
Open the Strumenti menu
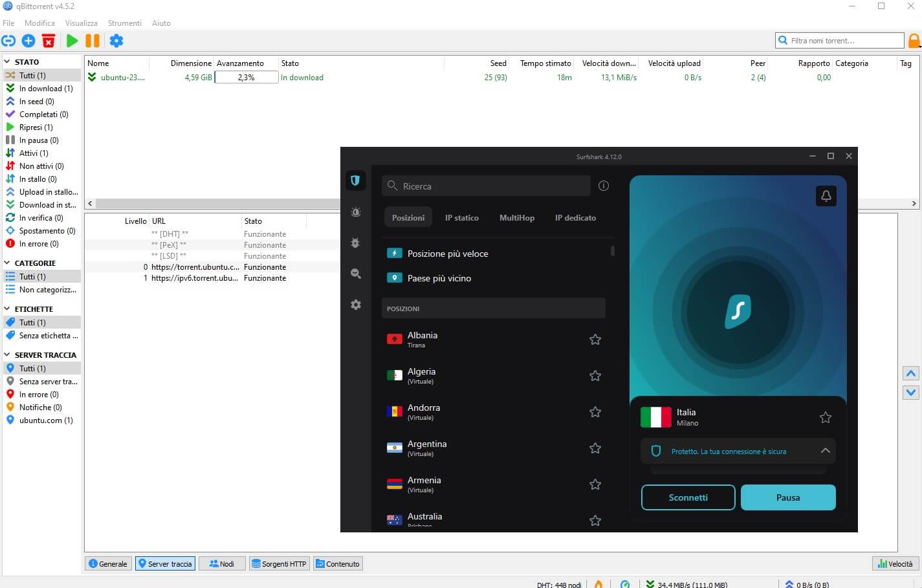pos(125,23)
